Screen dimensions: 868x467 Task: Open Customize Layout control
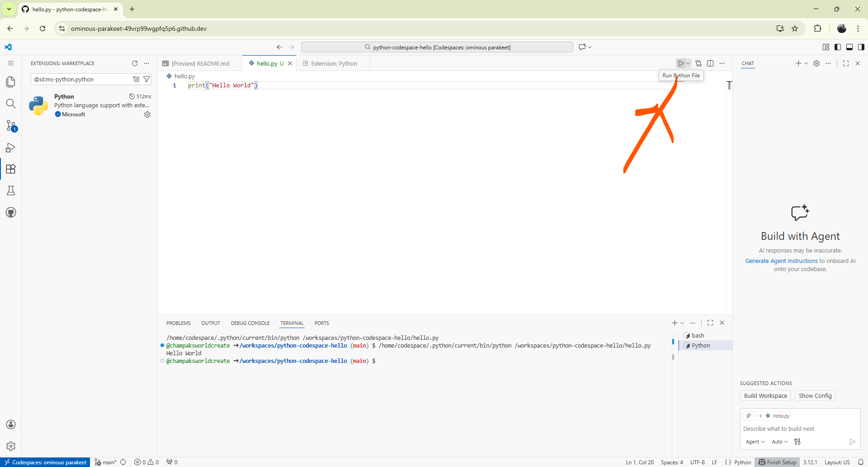[826, 47]
